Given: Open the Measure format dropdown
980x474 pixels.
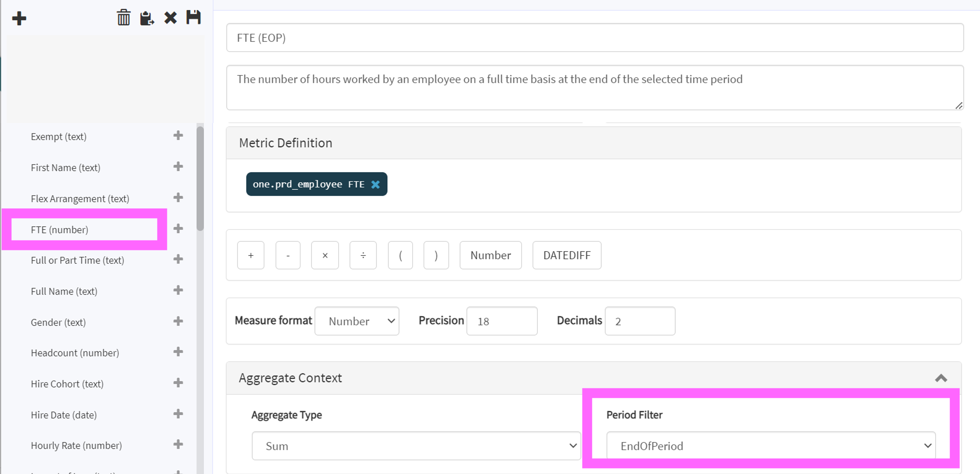Looking at the screenshot, I should pyautogui.click(x=357, y=321).
